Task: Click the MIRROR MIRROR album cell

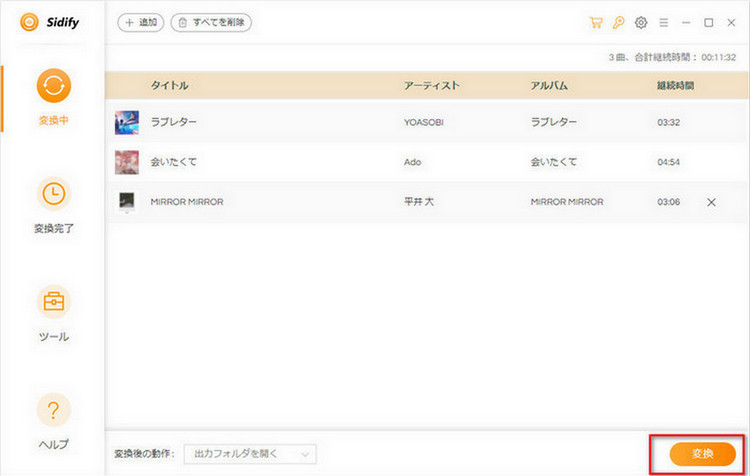Action: 567,202
